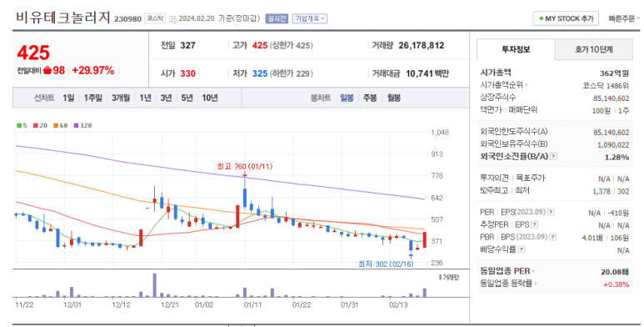Screen dimensions: 644x327
Task: Select the 1일 line chart period
Action: [68, 98]
